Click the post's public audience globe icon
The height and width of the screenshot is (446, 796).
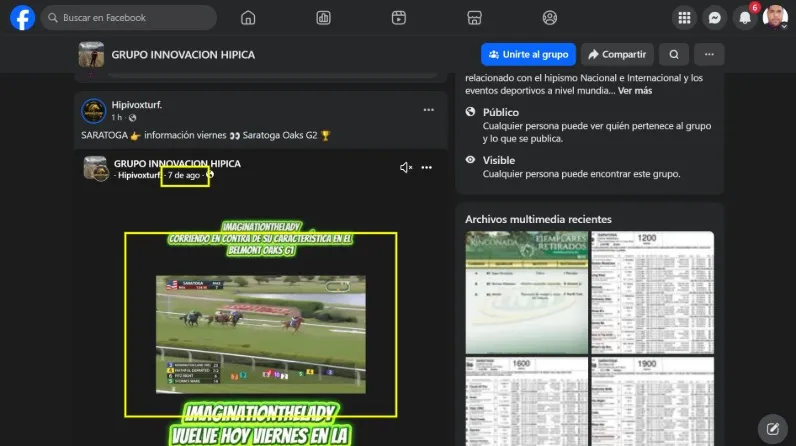point(132,118)
